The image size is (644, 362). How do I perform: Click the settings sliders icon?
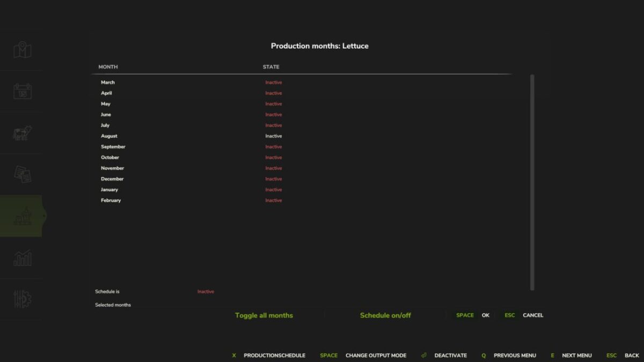pos(21,299)
